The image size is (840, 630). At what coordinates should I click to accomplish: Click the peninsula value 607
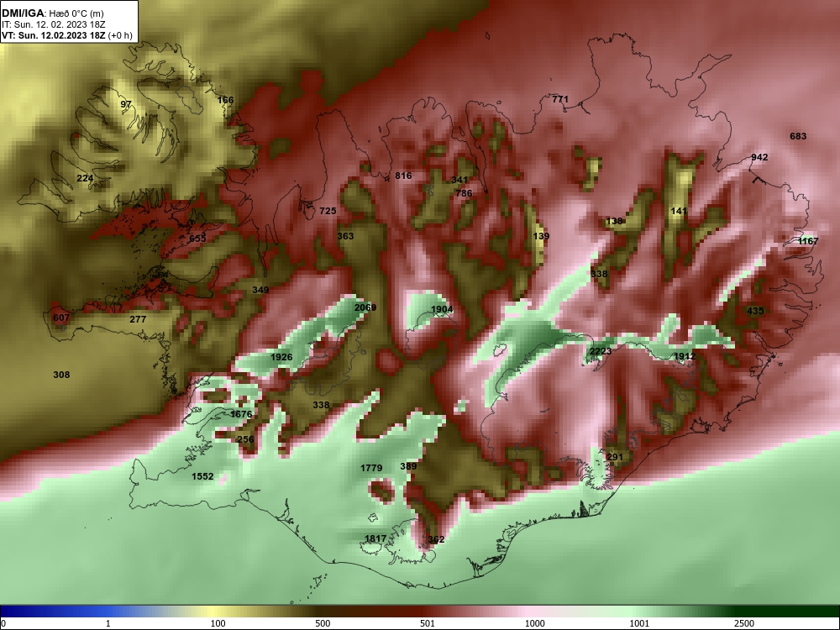tap(61, 318)
